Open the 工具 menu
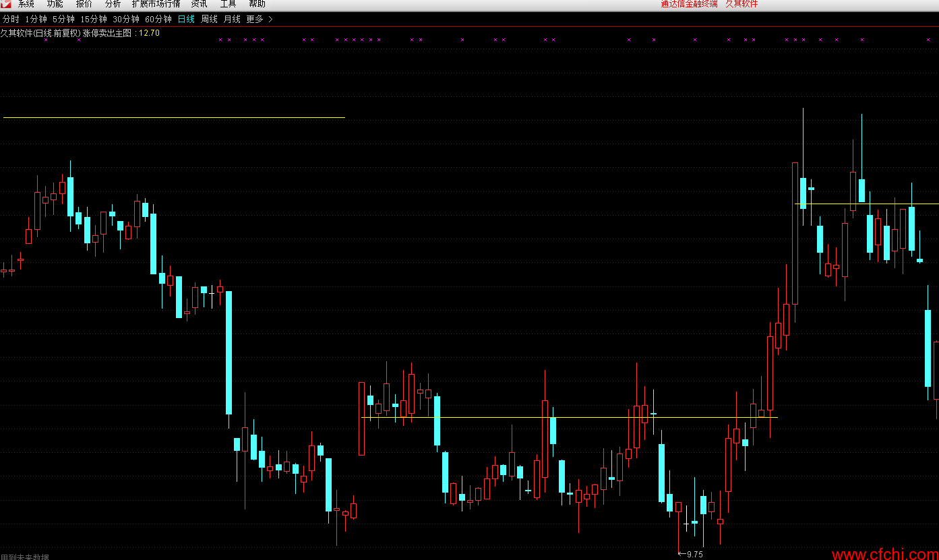 228,4
